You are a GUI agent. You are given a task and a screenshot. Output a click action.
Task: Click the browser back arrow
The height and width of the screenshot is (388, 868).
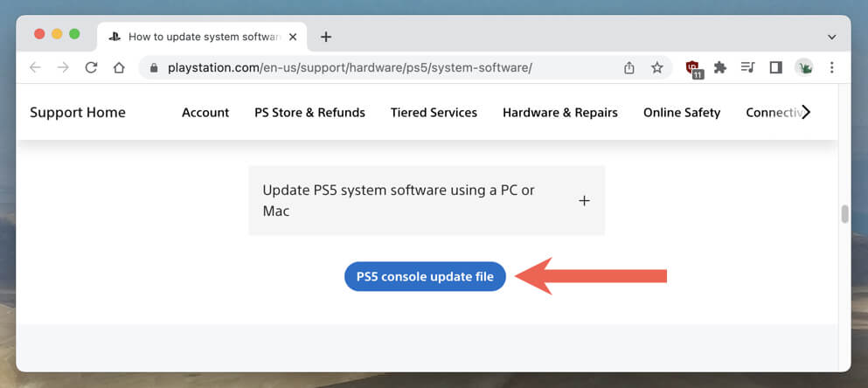tap(35, 67)
